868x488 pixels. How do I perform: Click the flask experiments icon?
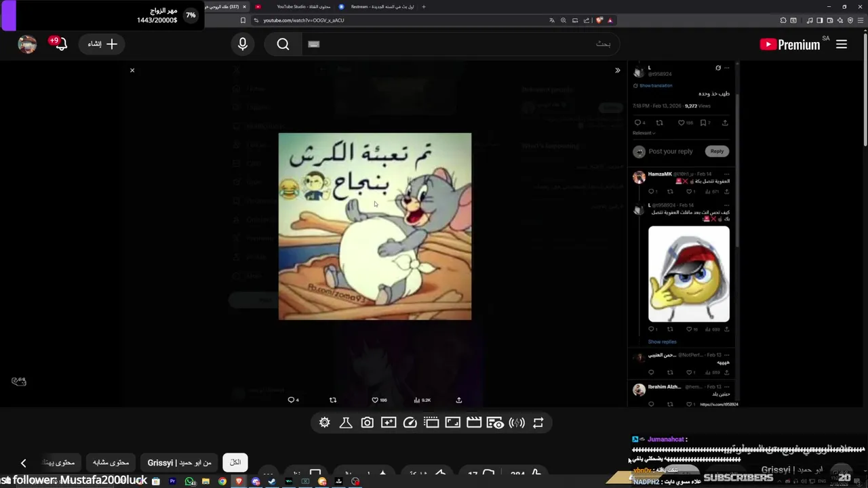point(346,423)
